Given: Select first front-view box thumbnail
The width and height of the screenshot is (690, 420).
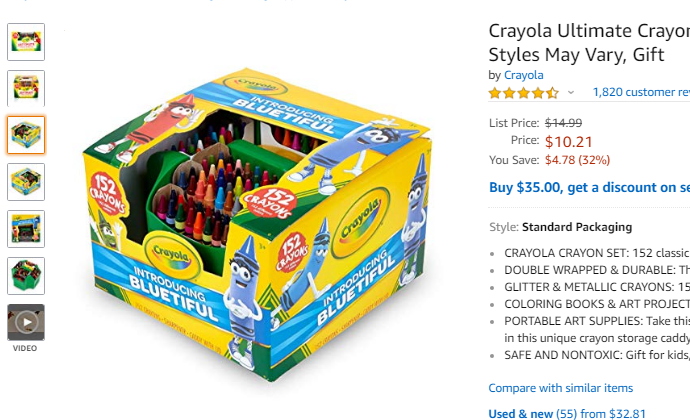Looking at the screenshot, I should click(x=26, y=42).
